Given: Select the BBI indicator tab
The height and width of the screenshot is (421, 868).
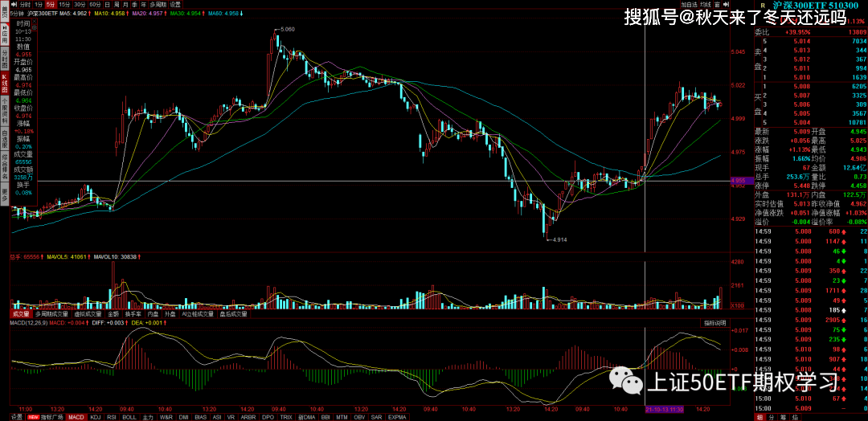Looking at the screenshot, I should coord(325,417).
